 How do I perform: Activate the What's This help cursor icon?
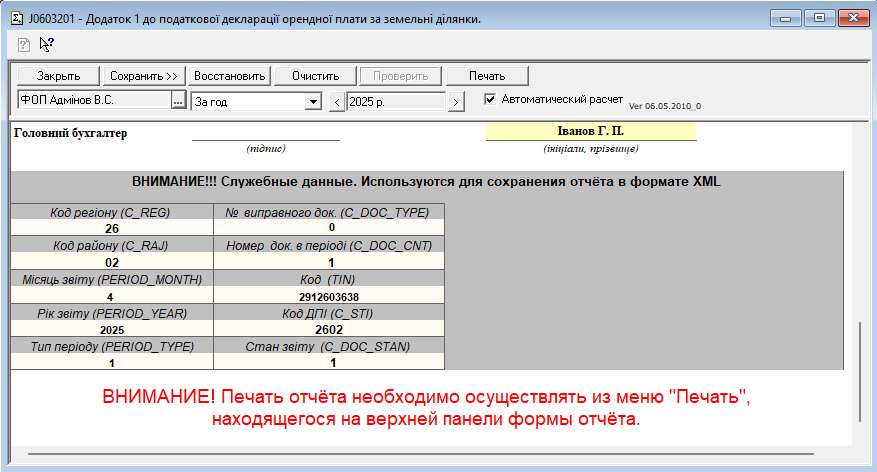pyautogui.click(x=46, y=44)
